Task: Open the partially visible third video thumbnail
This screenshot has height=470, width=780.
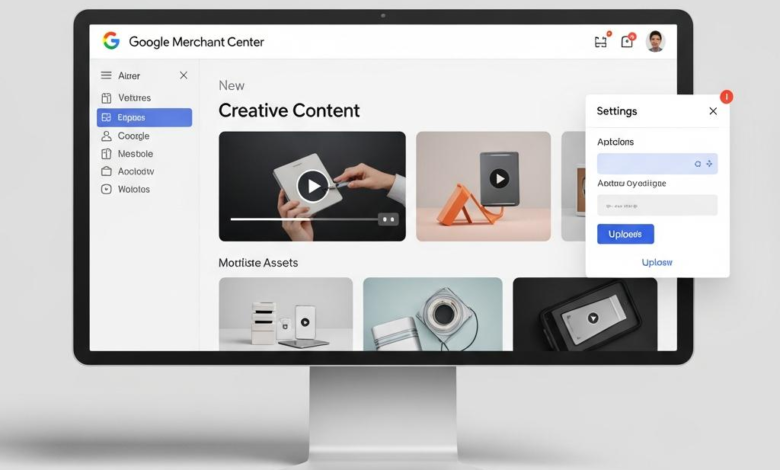Action: [x=573, y=186]
